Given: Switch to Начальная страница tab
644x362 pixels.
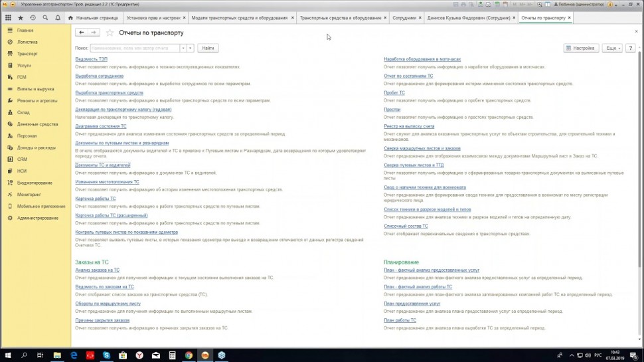Looking at the screenshot, I should coord(95,18).
